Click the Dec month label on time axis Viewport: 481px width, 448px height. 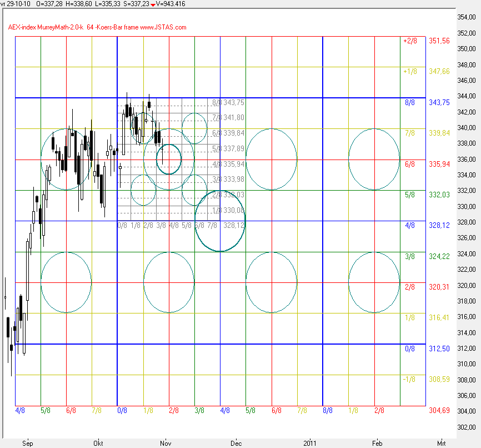[237, 443]
